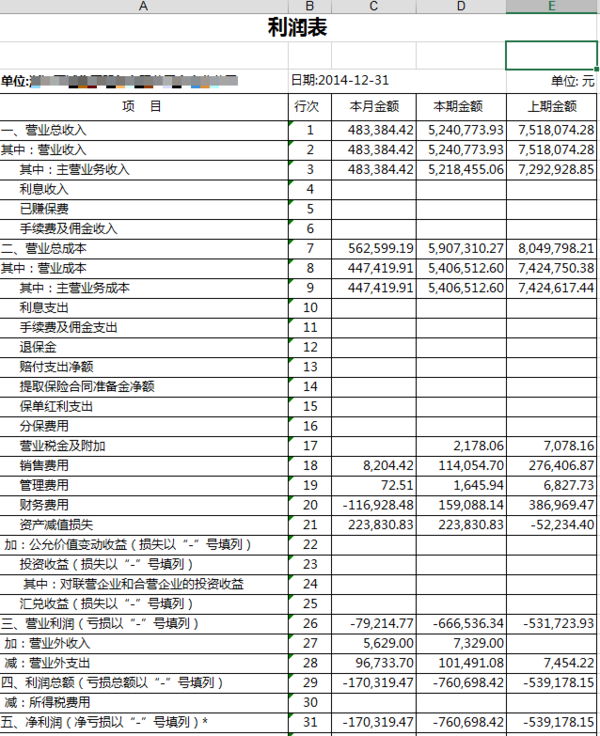Select the 上期金额 header cell
The image size is (600, 736).
(x=552, y=107)
